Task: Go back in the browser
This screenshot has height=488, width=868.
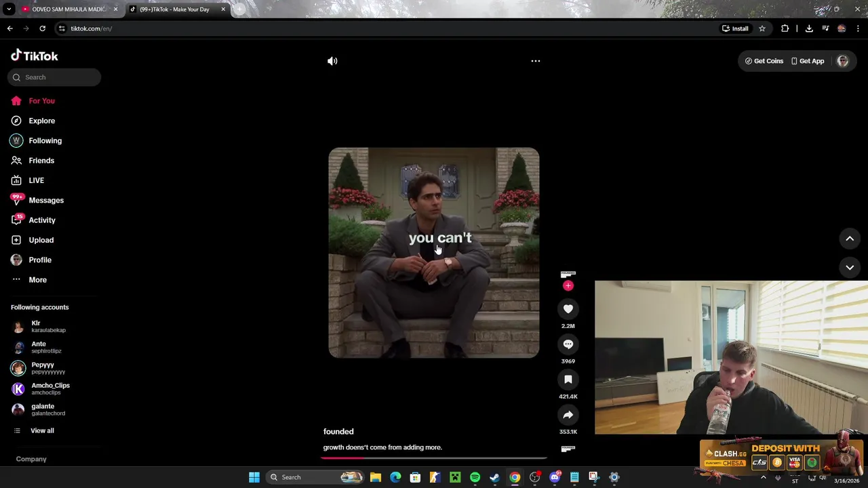Action: [10, 28]
